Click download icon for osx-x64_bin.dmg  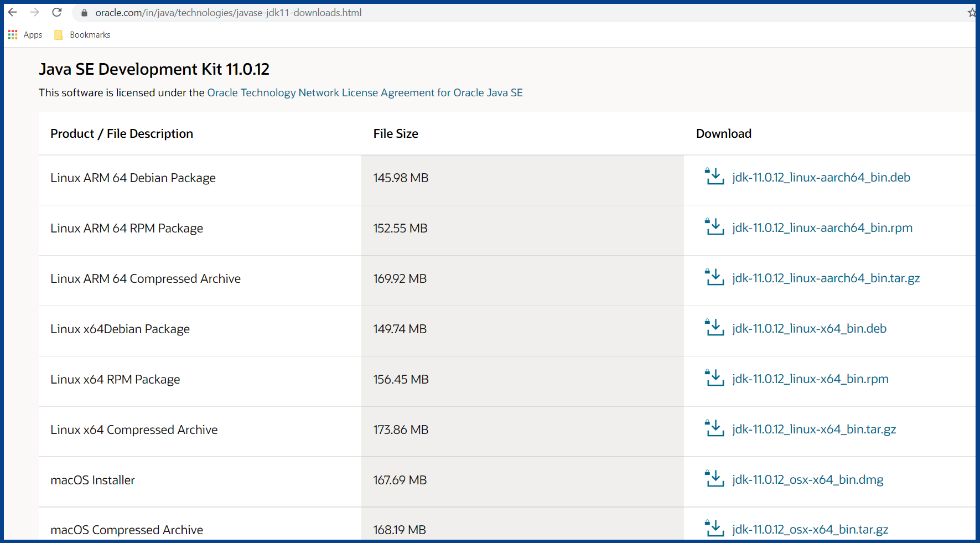[x=714, y=479]
